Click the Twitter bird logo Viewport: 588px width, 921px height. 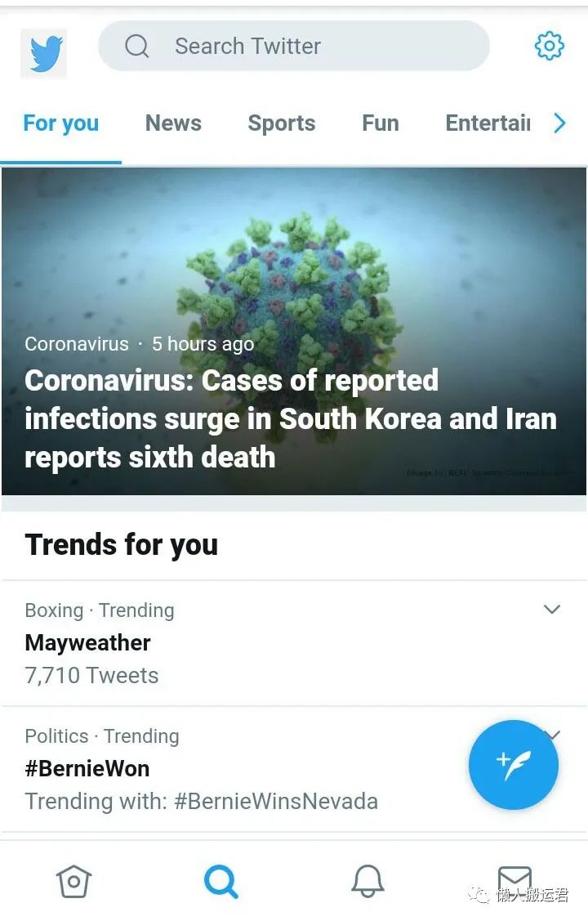point(42,46)
